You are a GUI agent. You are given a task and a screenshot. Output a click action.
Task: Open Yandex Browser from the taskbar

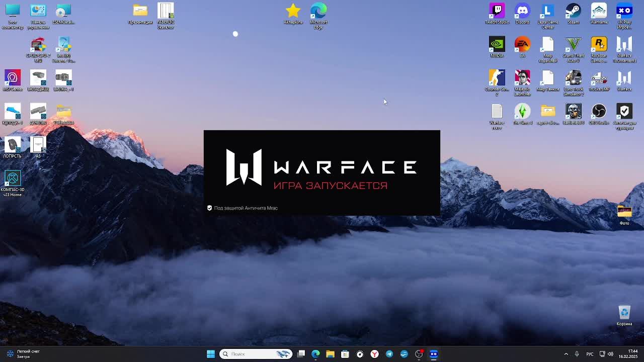click(x=374, y=354)
